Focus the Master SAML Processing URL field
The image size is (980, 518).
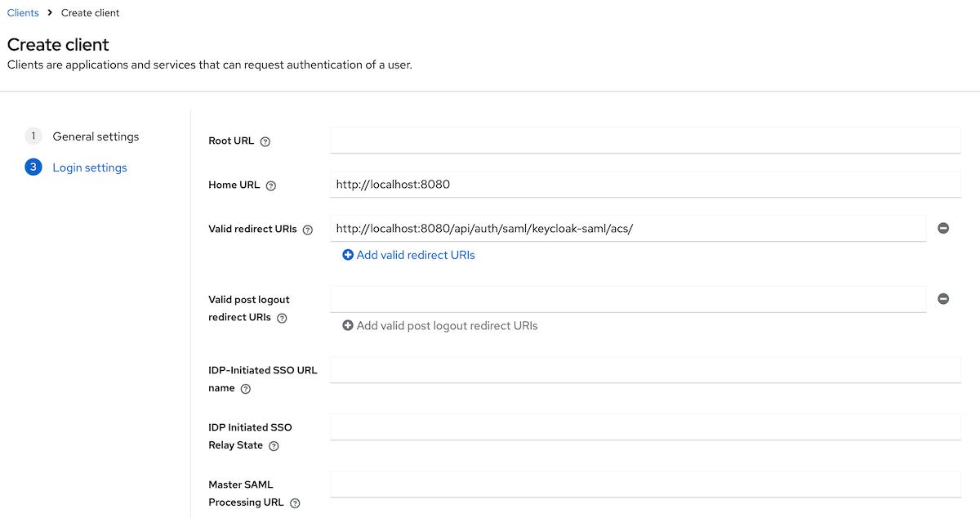645,485
